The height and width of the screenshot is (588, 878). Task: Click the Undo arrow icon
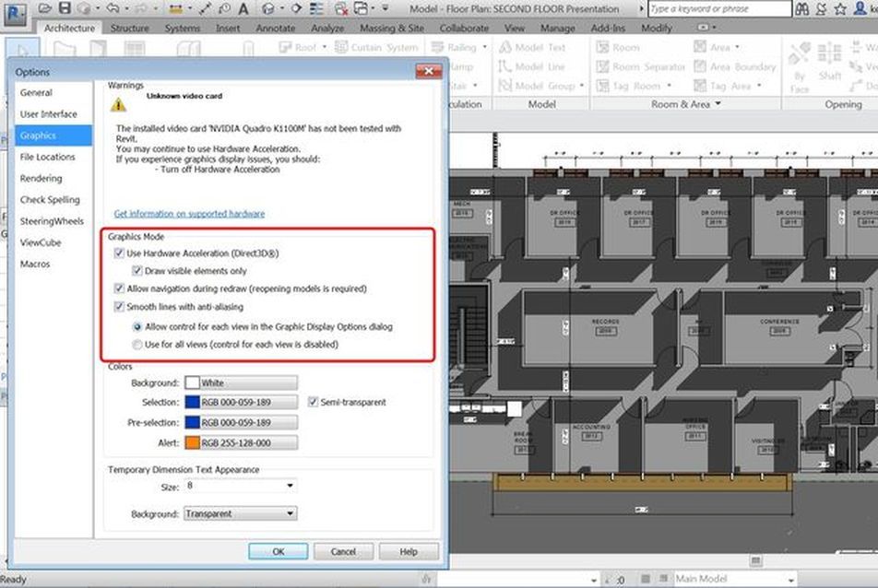(113, 8)
